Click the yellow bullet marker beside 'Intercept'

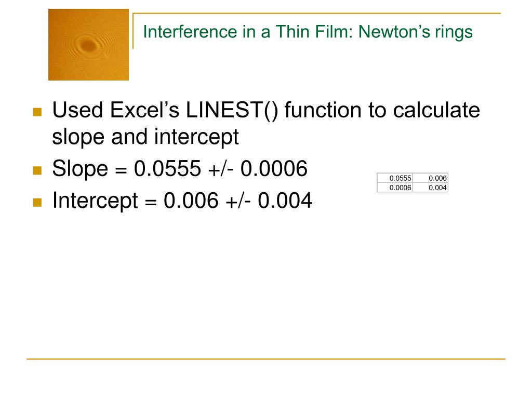tap(37, 202)
